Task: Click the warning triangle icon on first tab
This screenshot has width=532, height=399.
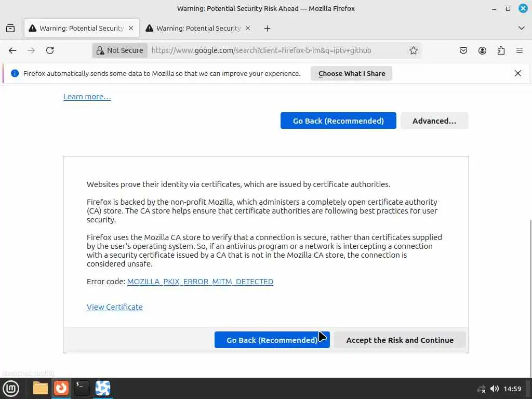Action: point(33,28)
